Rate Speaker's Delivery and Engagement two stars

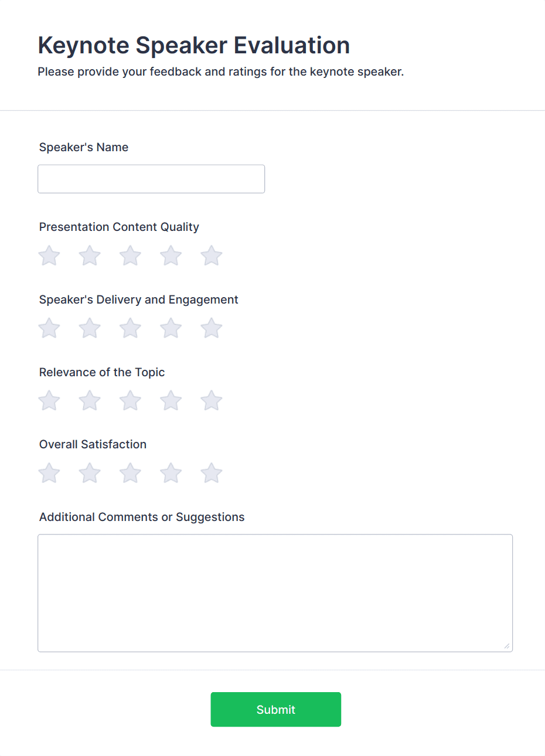tap(89, 328)
